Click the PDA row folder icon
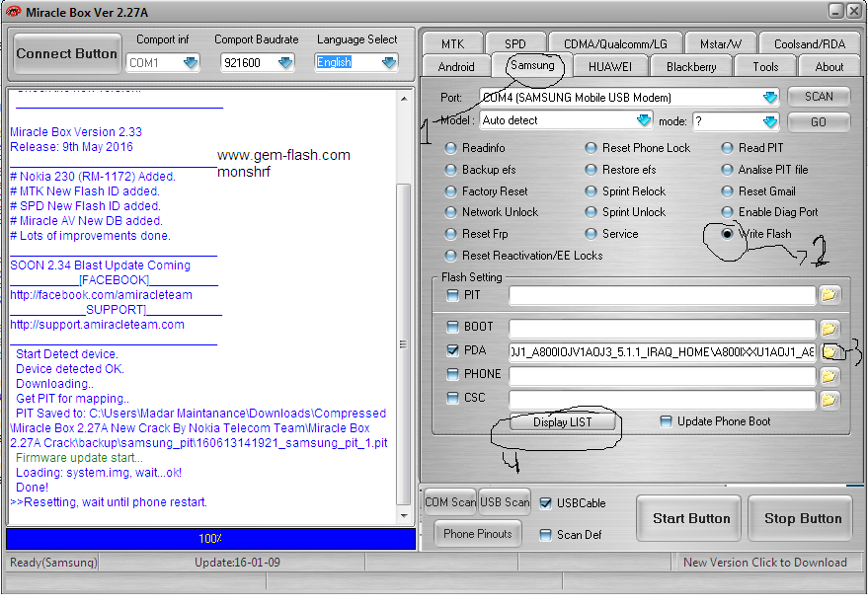This screenshot has height=606, width=868. (829, 352)
